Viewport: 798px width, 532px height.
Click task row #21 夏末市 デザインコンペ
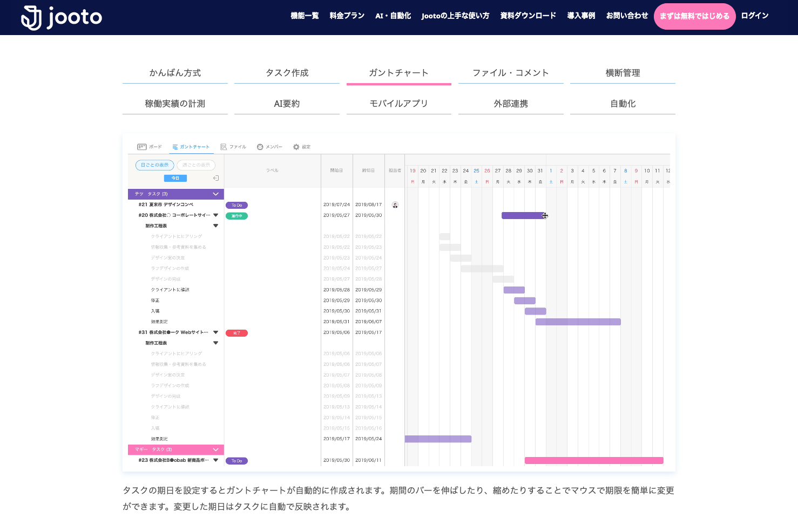tap(166, 204)
